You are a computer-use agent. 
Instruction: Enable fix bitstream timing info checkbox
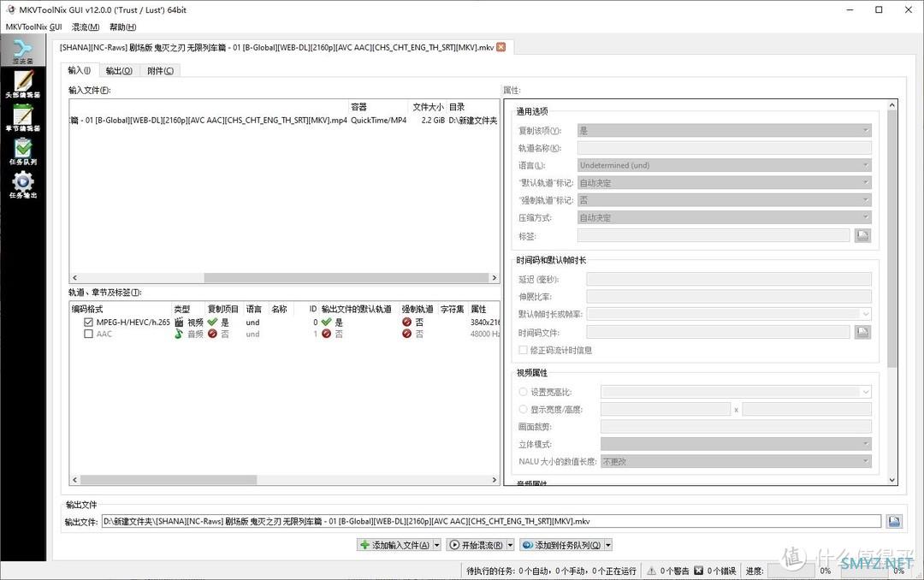[523, 350]
